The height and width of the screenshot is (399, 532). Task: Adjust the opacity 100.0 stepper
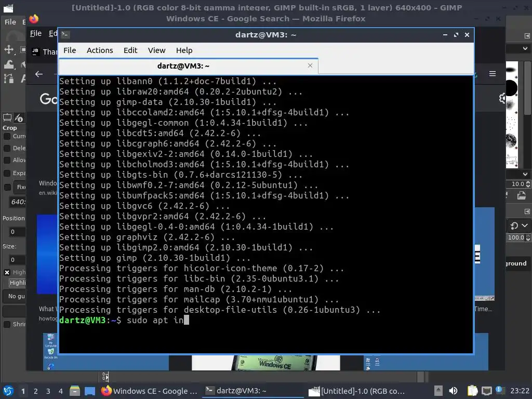click(x=528, y=238)
